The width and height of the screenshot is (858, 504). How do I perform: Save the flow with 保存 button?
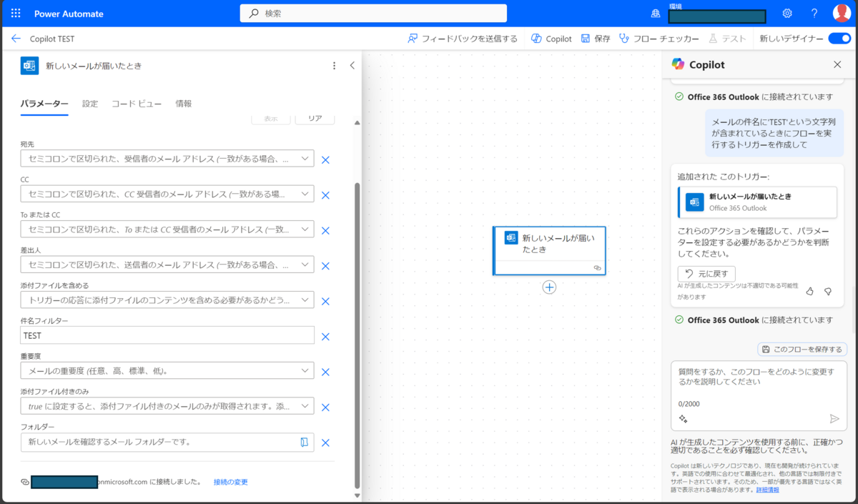pyautogui.click(x=596, y=39)
